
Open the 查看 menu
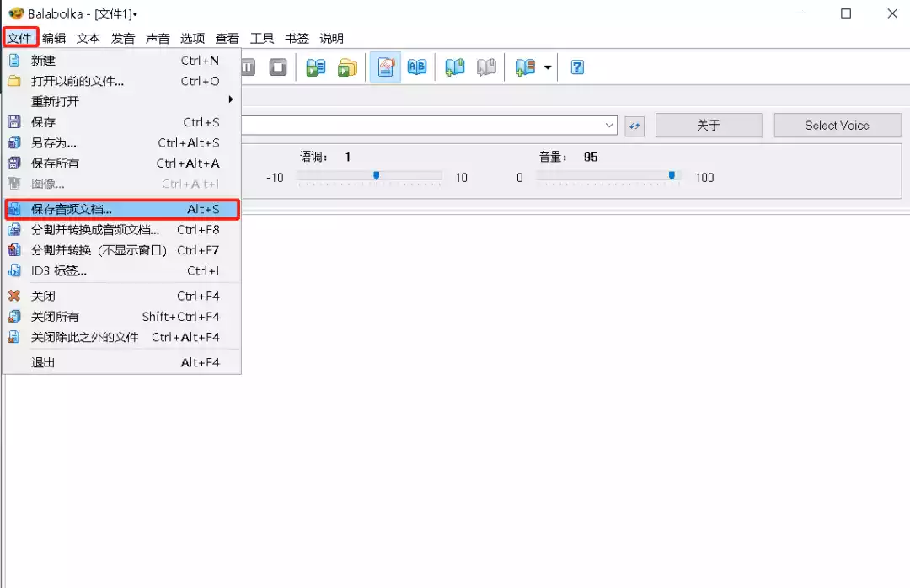[x=227, y=38]
